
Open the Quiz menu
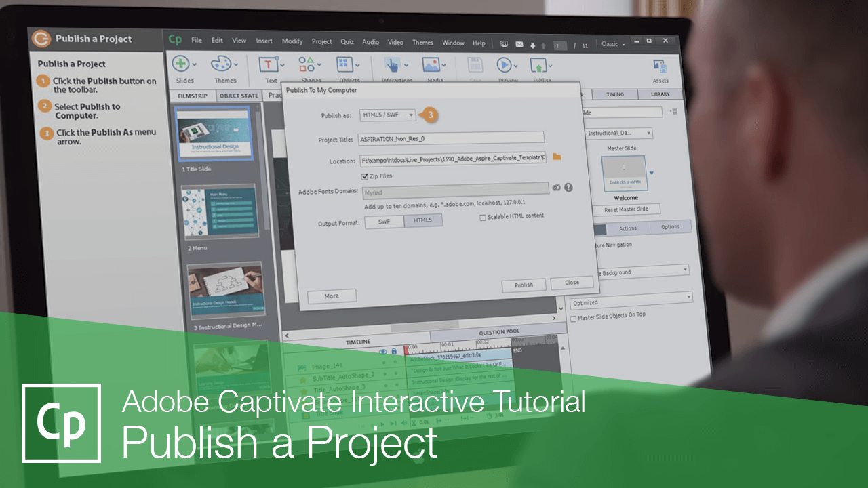point(347,41)
